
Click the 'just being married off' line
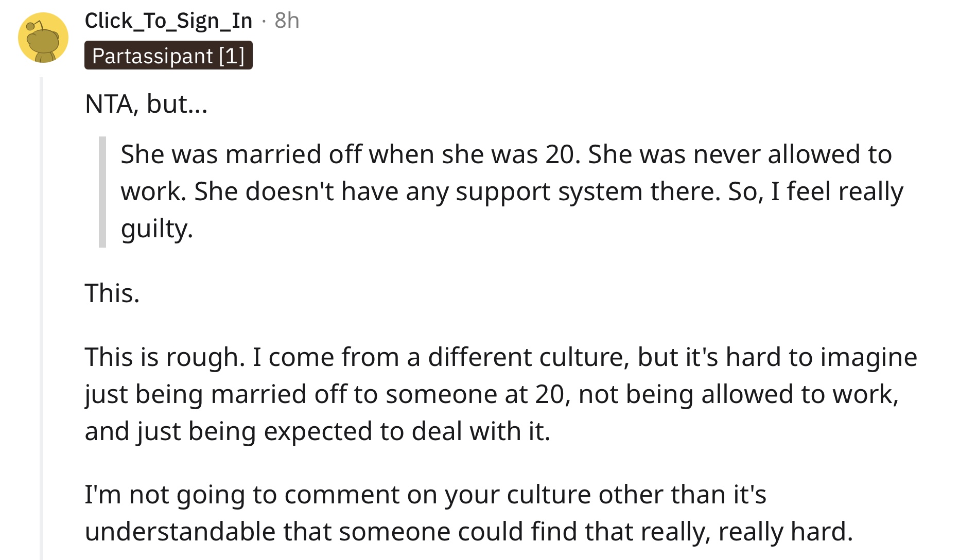492,394
